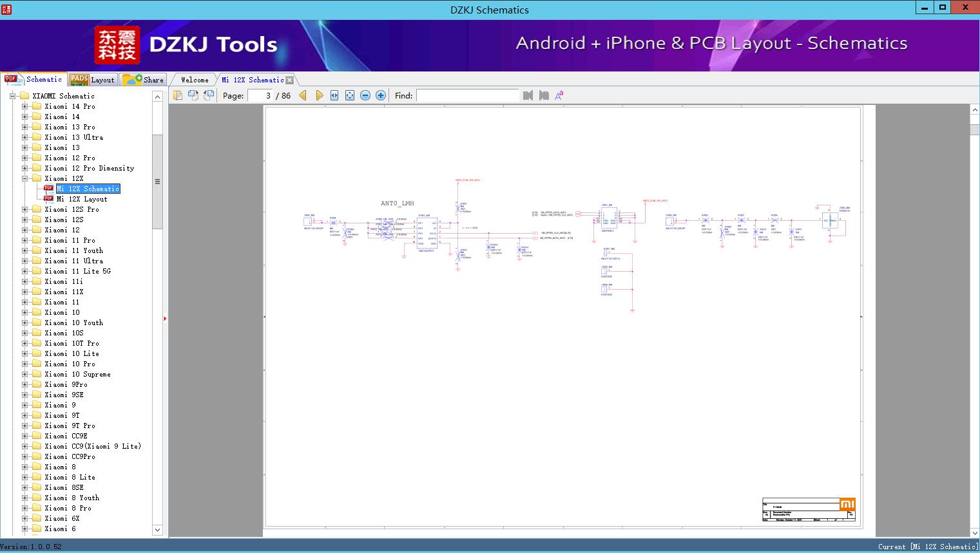The image size is (980, 553).
Task: Expand the Xiaomi 11 Lite 5G folder
Action: 24,271
